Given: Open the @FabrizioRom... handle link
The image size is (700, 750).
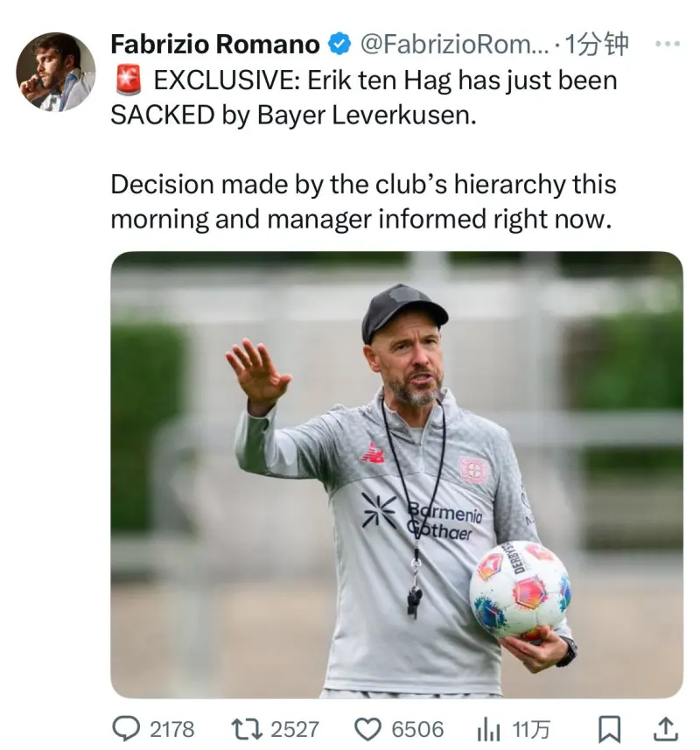Looking at the screenshot, I should tap(453, 44).
